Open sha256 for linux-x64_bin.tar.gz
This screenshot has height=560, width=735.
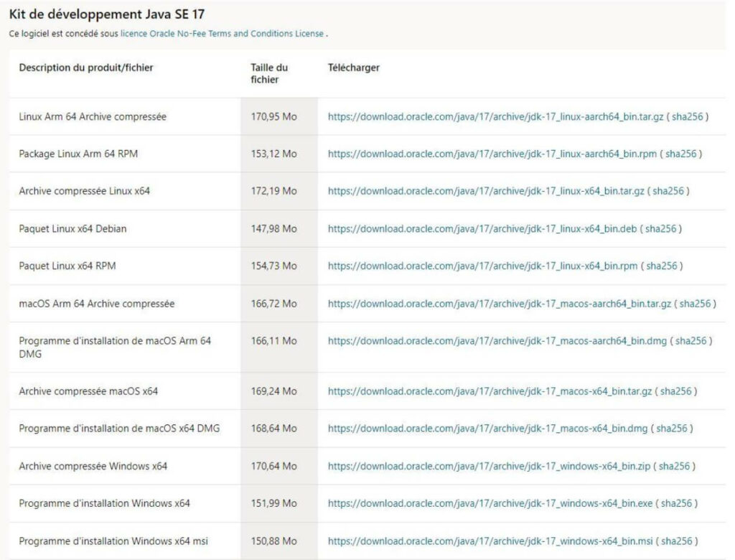tap(668, 191)
